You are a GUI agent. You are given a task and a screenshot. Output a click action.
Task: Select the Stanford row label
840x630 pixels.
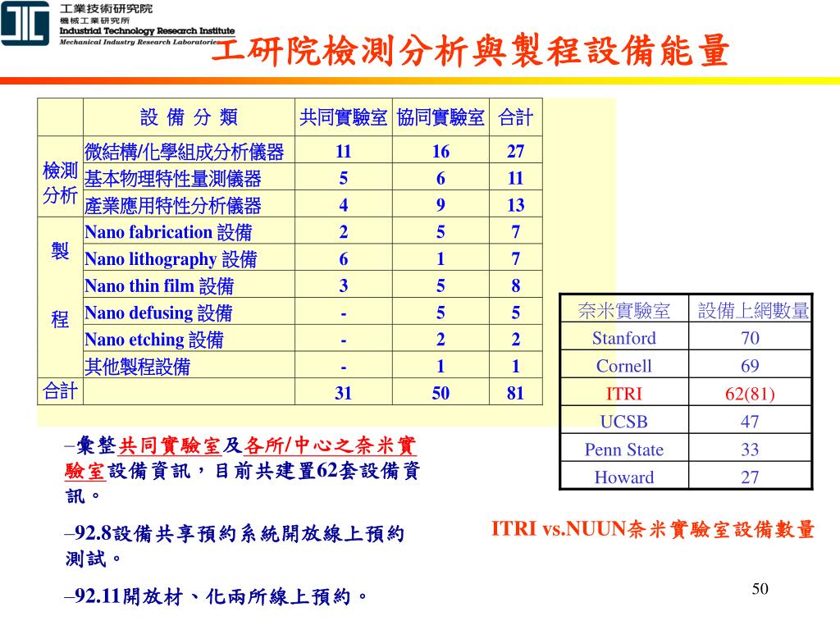(x=624, y=338)
